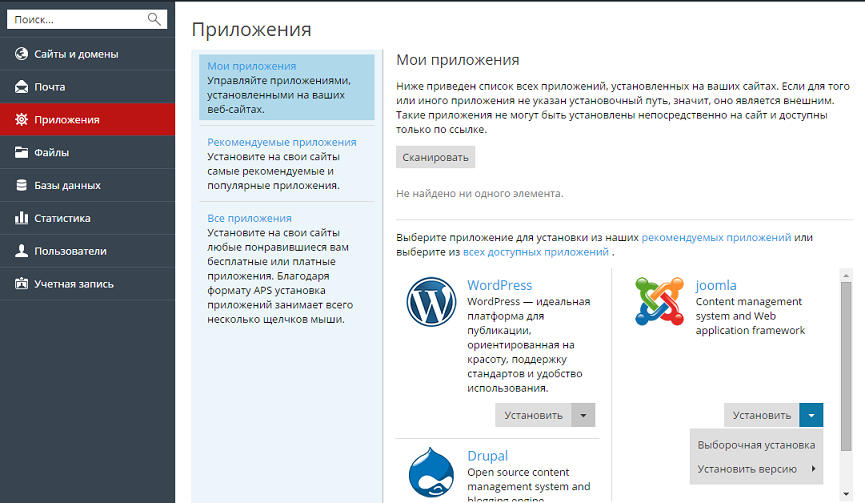Screen dimensions: 865x503
Task: Click the WordPress logo
Action: click(x=432, y=301)
